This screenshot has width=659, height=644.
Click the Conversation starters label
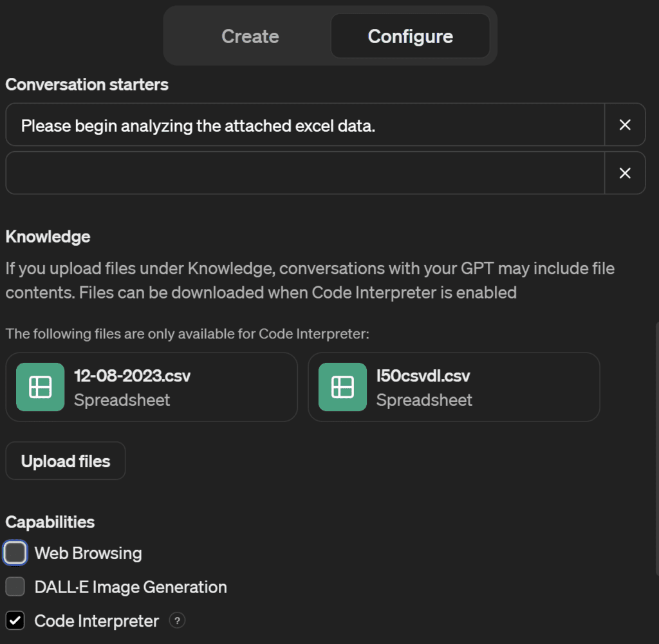[x=86, y=84]
